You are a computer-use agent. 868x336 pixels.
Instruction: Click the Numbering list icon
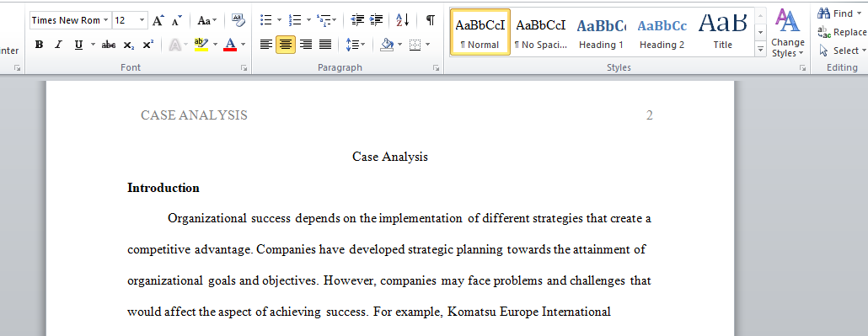coord(295,20)
